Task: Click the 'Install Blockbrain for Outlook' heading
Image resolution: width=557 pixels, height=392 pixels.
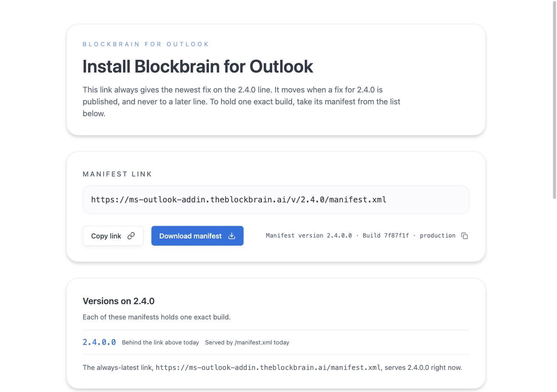Action: coord(198,67)
